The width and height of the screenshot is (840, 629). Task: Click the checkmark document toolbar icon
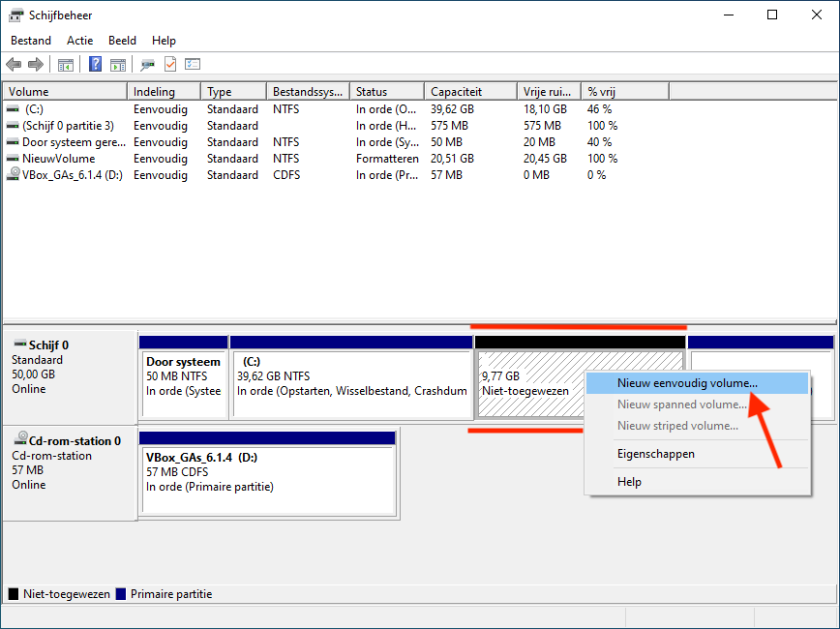tap(170, 65)
